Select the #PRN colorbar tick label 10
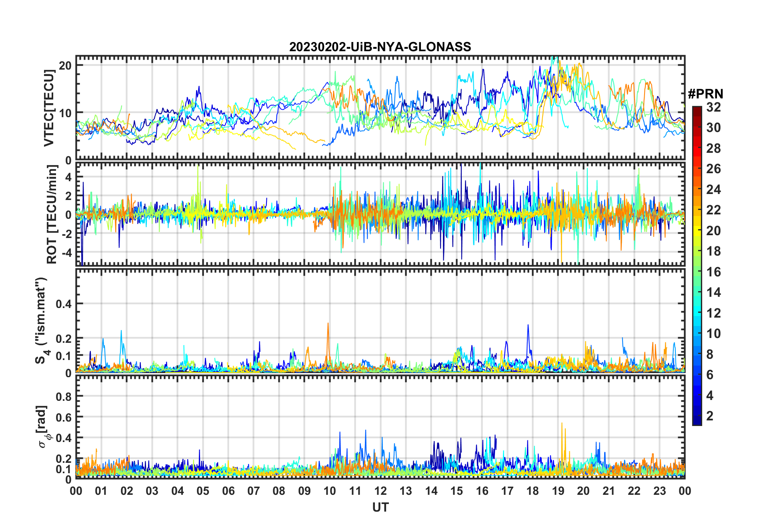Screen dimensions: 761x532 click(x=713, y=334)
